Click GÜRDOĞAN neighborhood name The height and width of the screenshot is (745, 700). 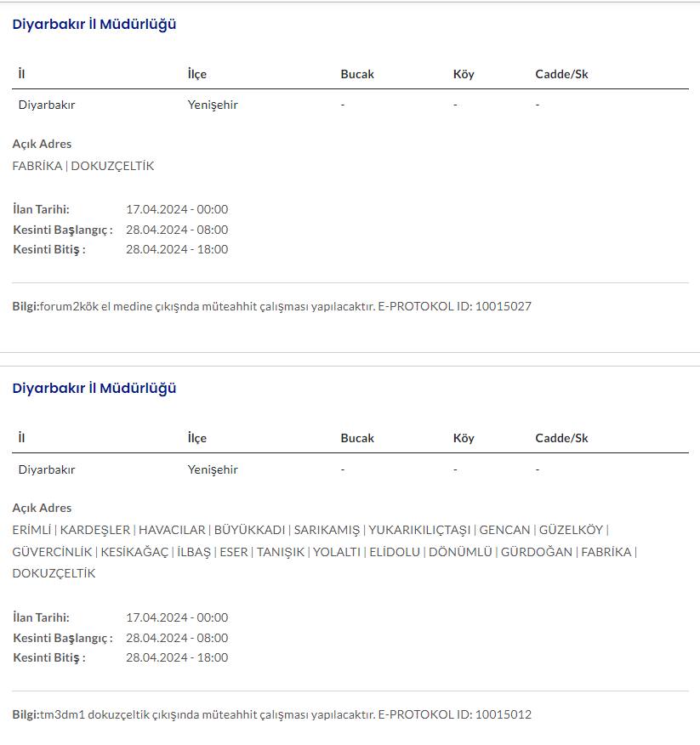click(537, 552)
